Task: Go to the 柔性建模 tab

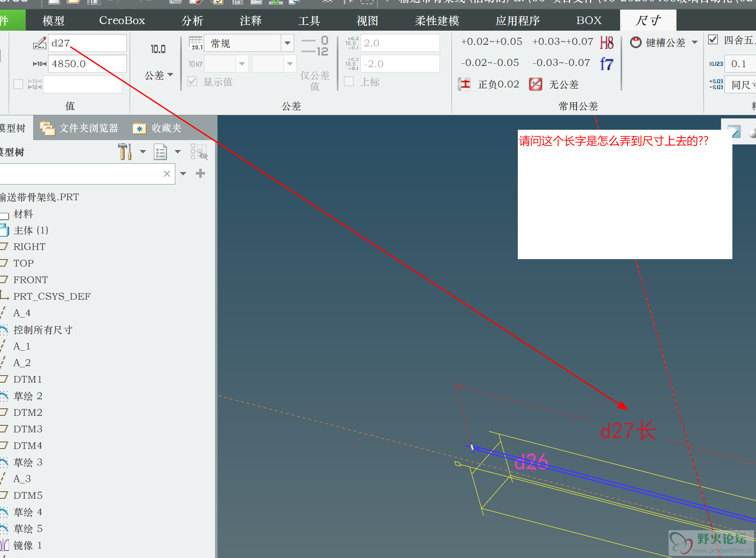Action: coord(437,20)
